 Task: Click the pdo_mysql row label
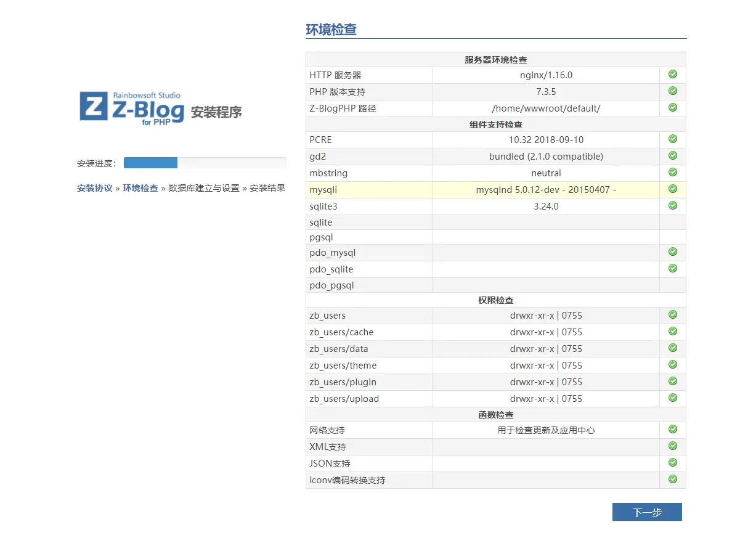click(333, 253)
